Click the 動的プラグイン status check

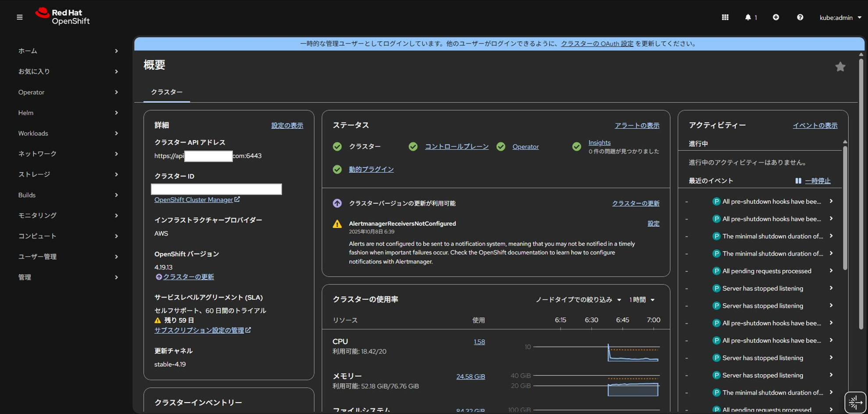(x=337, y=169)
